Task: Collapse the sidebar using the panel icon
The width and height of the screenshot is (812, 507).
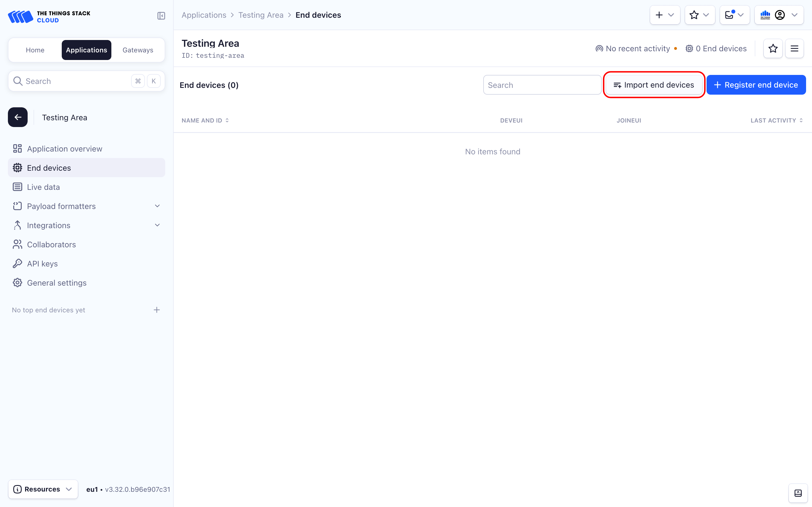Action: (x=161, y=15)
